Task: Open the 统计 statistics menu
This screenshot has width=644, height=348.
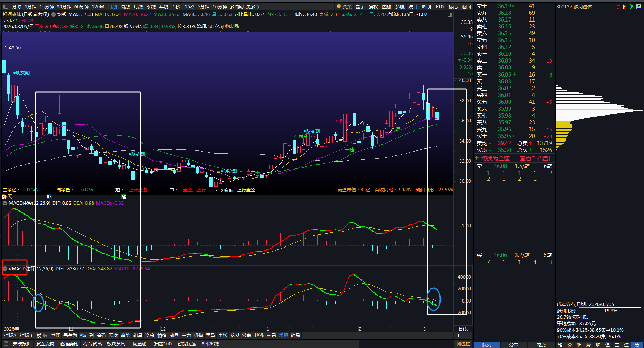Action: (x=413, y=6)
